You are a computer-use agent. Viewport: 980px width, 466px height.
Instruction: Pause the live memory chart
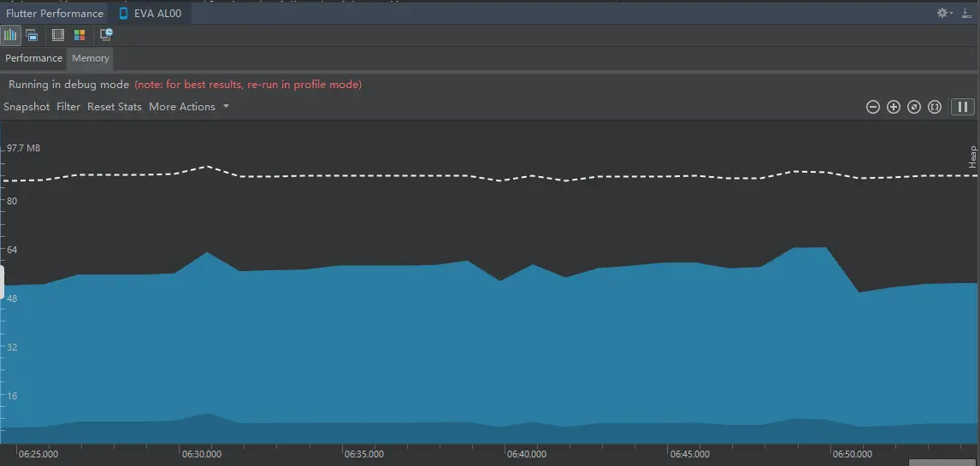[963, 107]
